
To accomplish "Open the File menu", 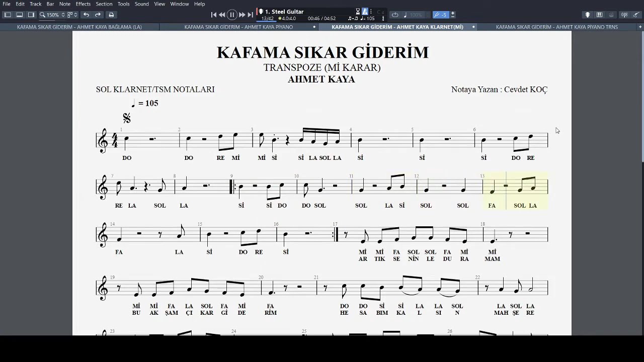I will coord(7,4).
